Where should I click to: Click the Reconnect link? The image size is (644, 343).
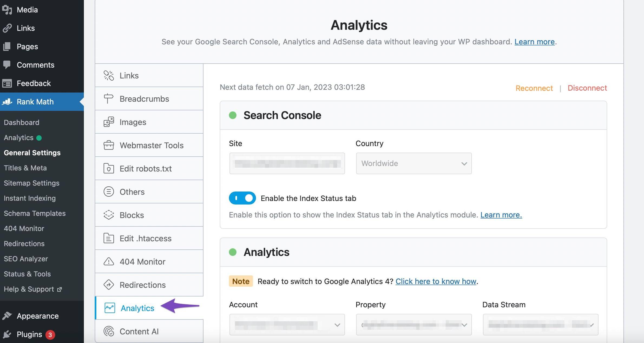[x=534, y=88]
